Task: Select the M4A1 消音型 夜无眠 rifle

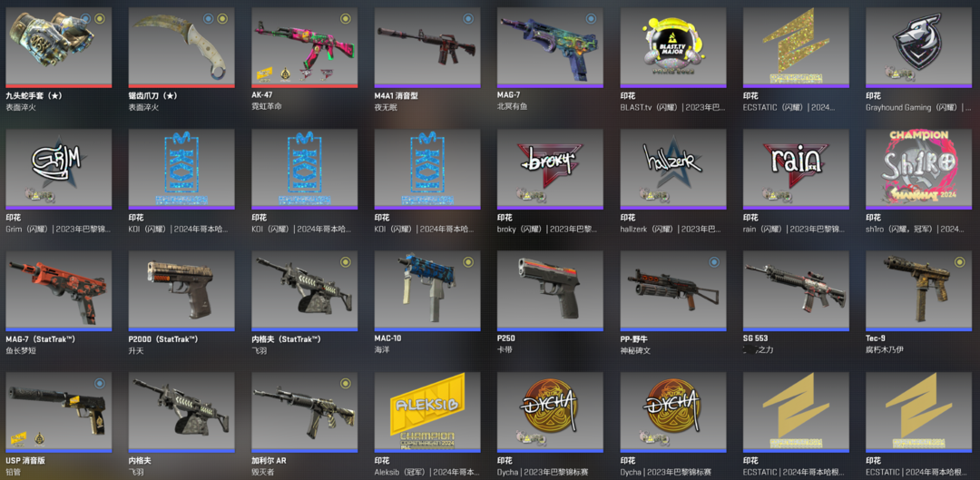Action: point(427,47)
